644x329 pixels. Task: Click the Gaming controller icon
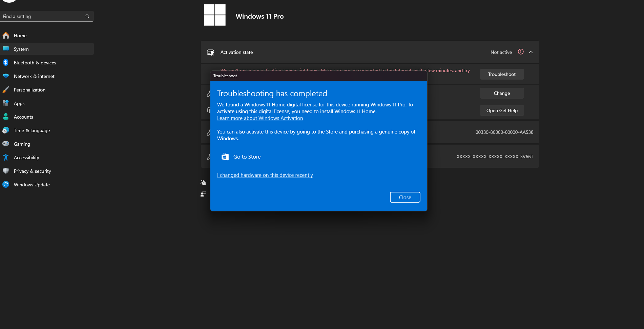[6, 144]
